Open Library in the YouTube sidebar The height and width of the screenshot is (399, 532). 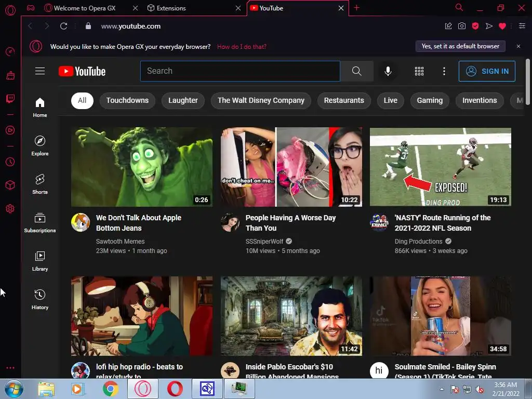click(x=40, y=261)
